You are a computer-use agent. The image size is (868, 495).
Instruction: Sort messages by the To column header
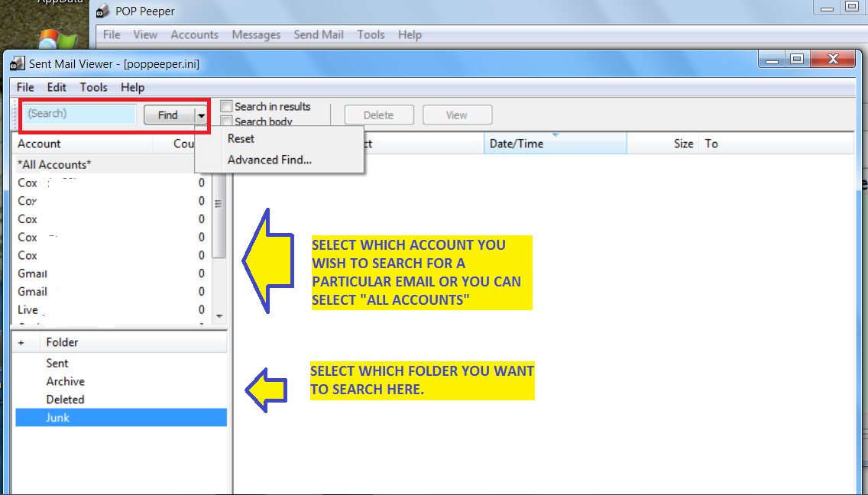776,144
